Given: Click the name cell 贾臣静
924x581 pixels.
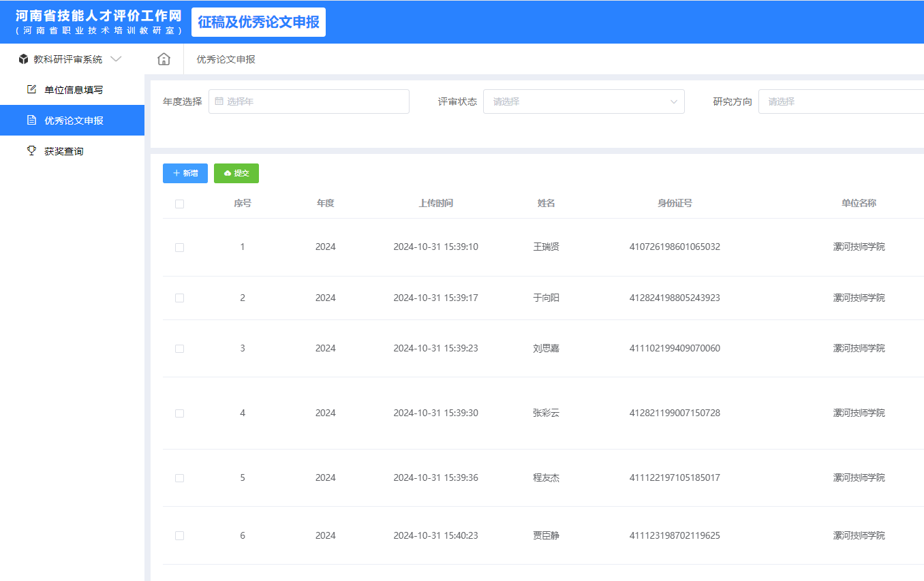Looking at the screenshot, I should tap(546, 535).
